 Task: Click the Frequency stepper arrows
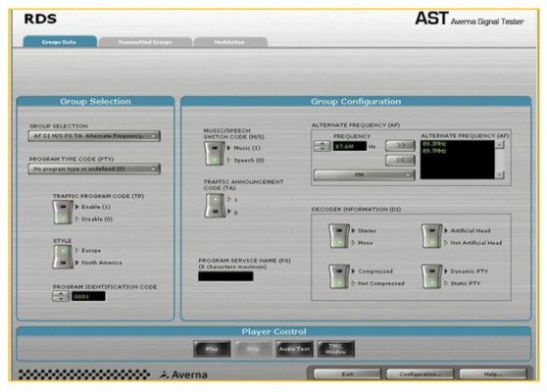click(322, 146)
